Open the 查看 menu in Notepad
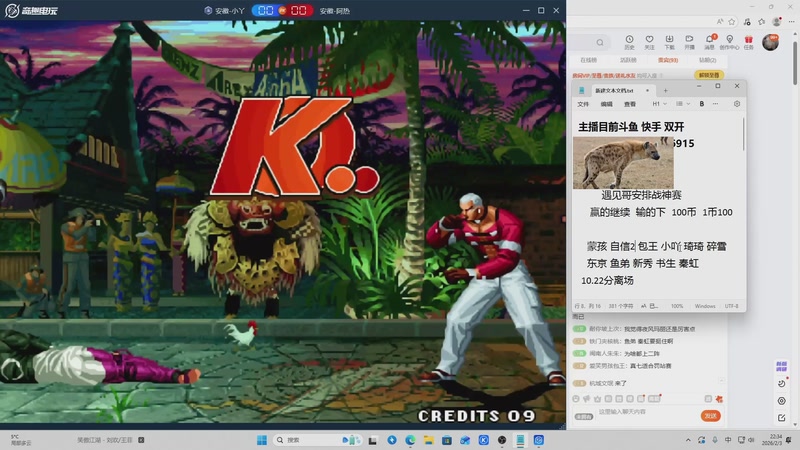 pos(630,104)
